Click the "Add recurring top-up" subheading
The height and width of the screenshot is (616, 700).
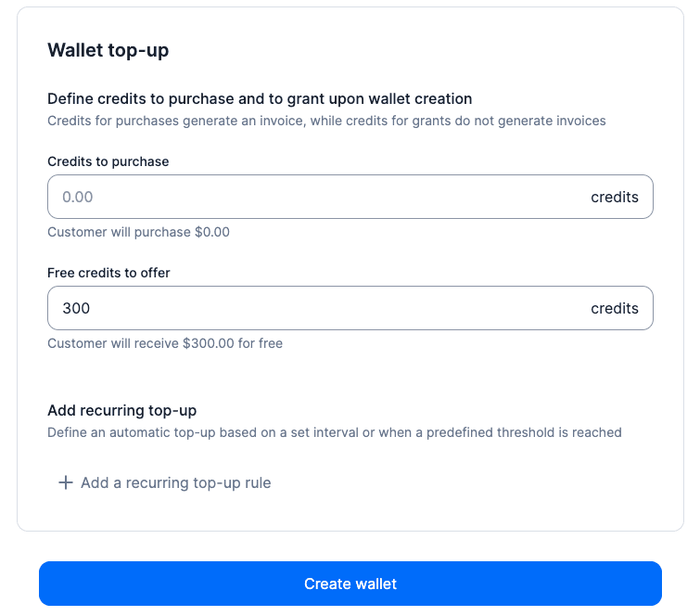point(121,410)
